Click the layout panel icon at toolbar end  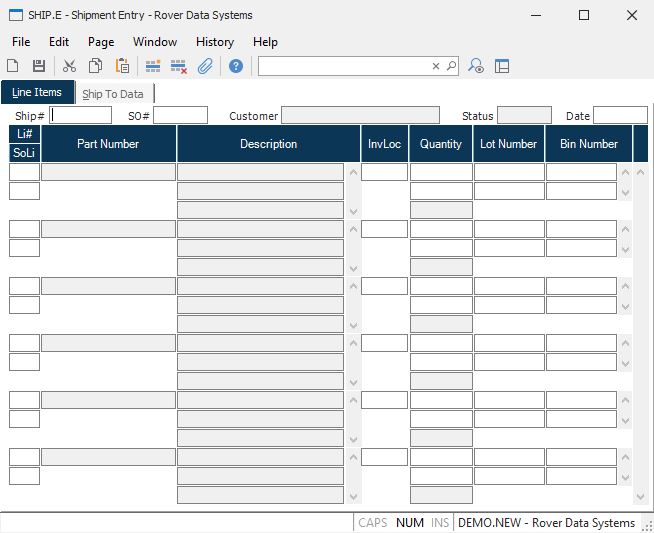pyautogui.click(x=502, y=66)
